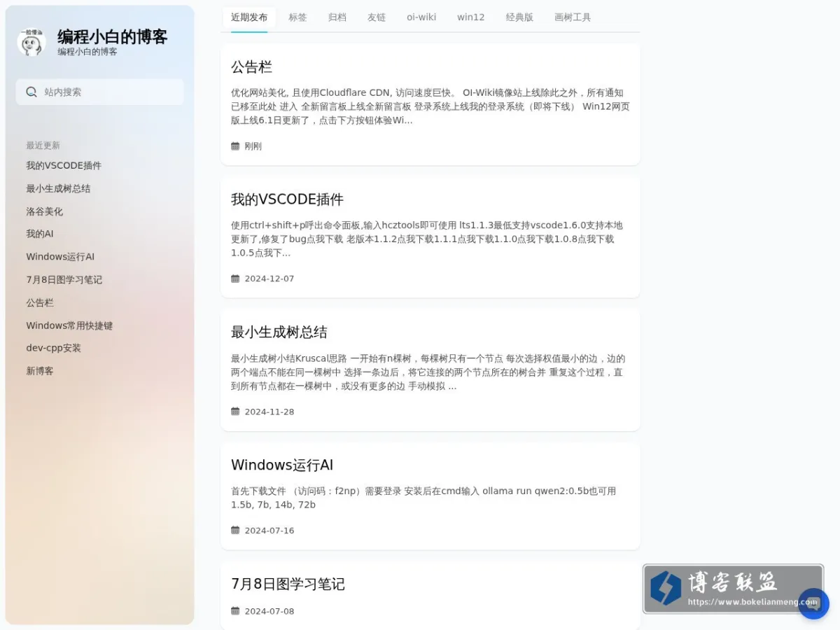840x630 pixels.
Task: Click calendar icon beside 2024-12-07
Action: 235,279
